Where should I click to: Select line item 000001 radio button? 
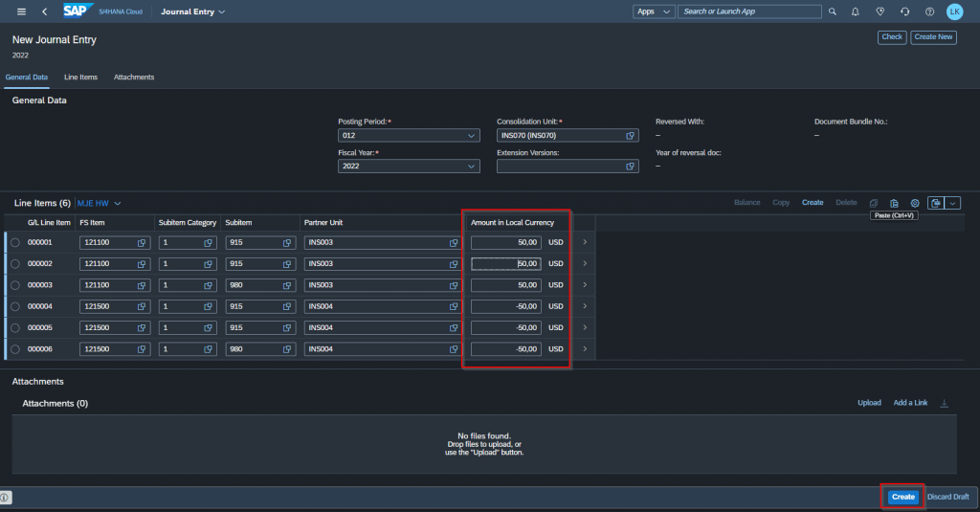15,242
